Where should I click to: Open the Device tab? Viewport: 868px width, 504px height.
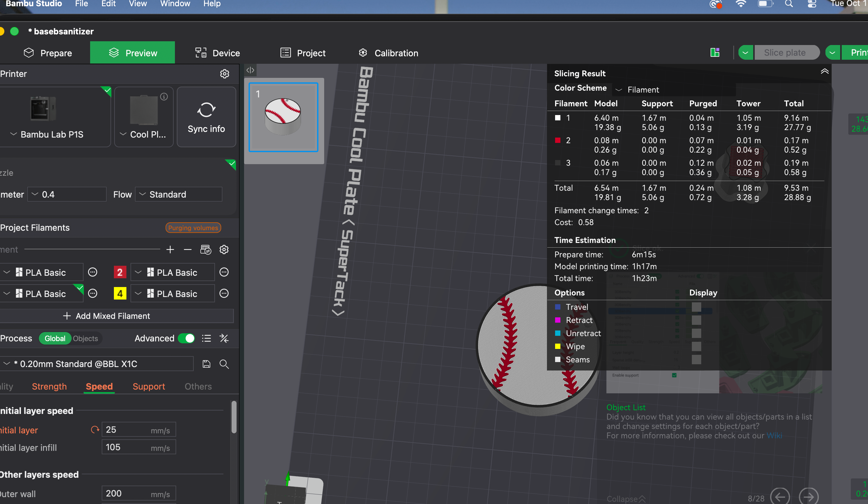(217, 53)
